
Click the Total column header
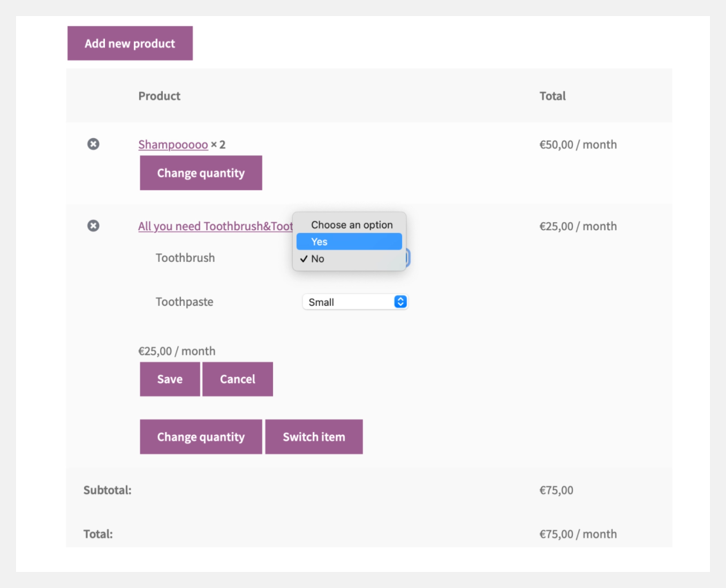click(552, 96)
